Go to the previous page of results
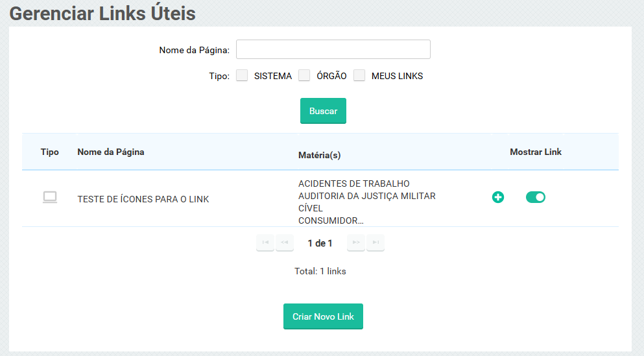Image resolution: width=644 pixels, height=356 pixels. [284, 243]
